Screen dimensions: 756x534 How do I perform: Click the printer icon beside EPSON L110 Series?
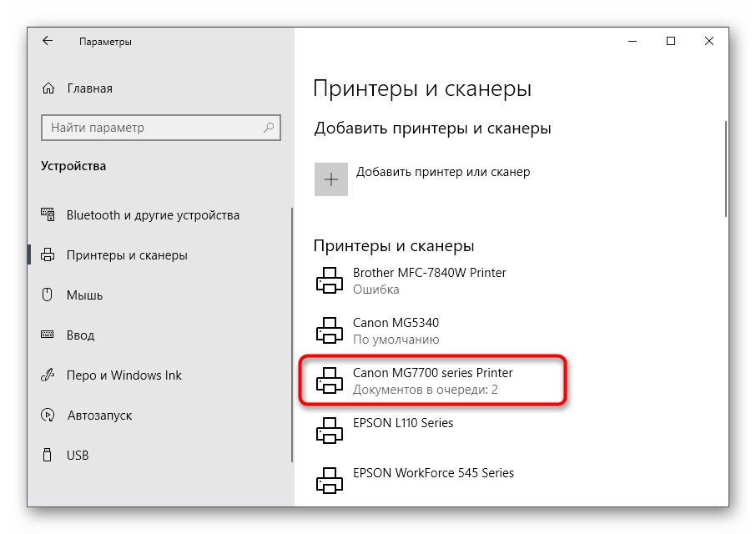point(331,431)
